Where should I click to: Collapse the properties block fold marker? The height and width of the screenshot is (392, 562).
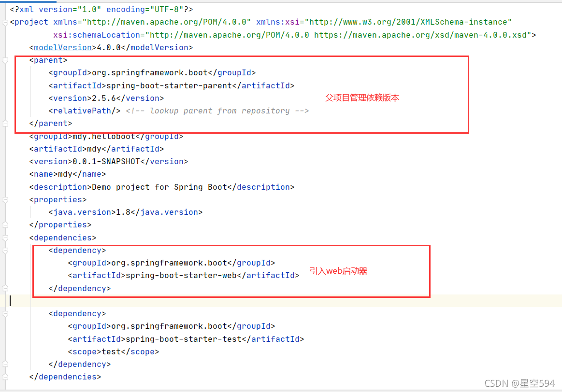[5, 200]
